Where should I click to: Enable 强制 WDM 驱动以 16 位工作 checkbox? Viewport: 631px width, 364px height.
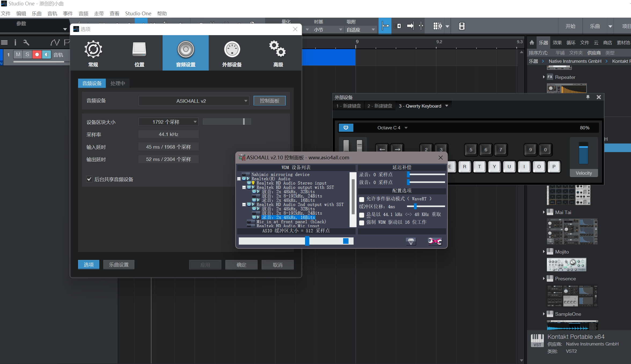pyautogui.click(x=362, y=223)
